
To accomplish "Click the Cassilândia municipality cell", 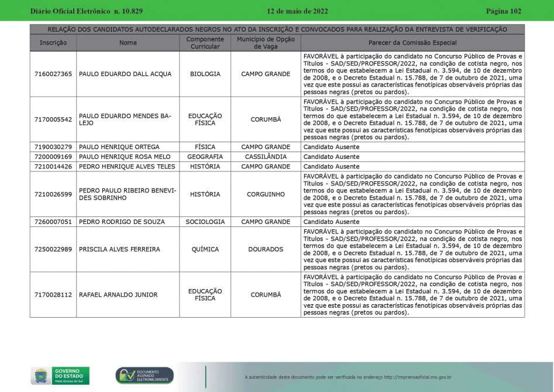I will pos(266,157).
